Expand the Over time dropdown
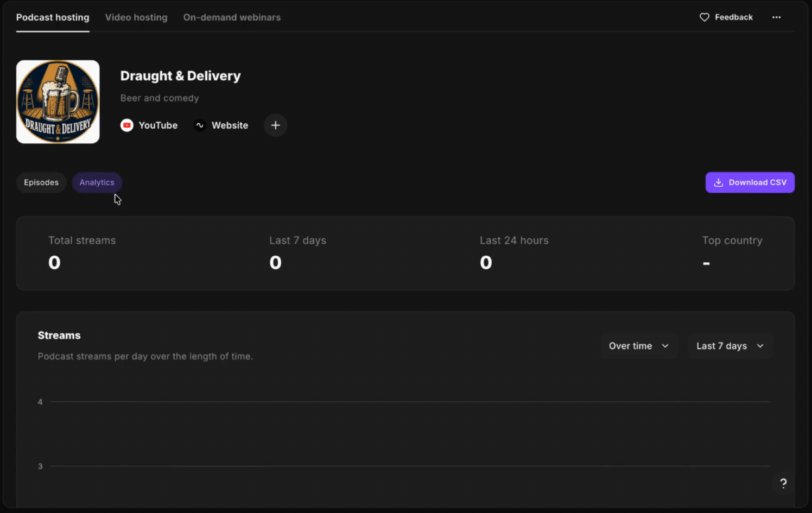The height and width of the screenshot is (513, 812). coord(639,346)
